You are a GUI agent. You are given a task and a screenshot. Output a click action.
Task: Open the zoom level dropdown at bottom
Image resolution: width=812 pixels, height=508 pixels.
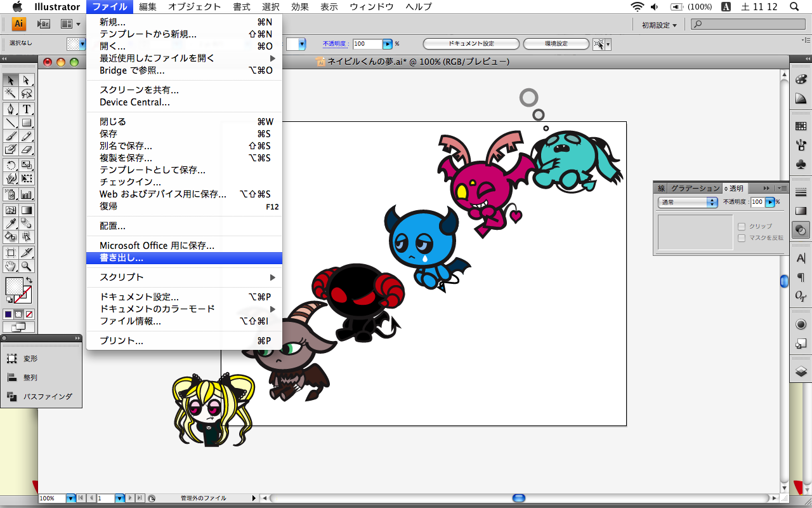pyautogui.click(x=70, y=498)
